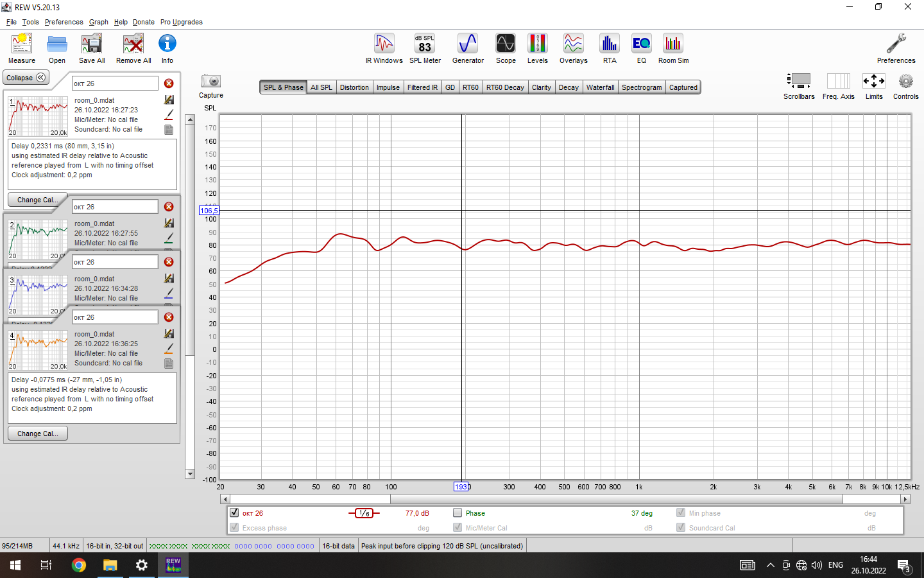This screenshot has height=578, width=924.
Task: Change trace colour of measurement 4
Action: (169, 349)
